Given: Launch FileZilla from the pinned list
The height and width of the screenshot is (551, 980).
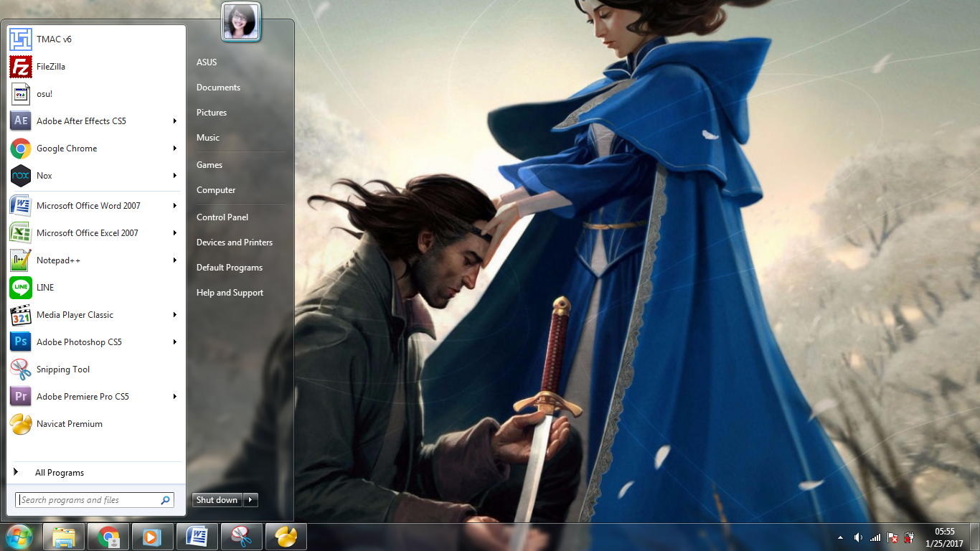Looking at the screenshot, I should (95, 67).
